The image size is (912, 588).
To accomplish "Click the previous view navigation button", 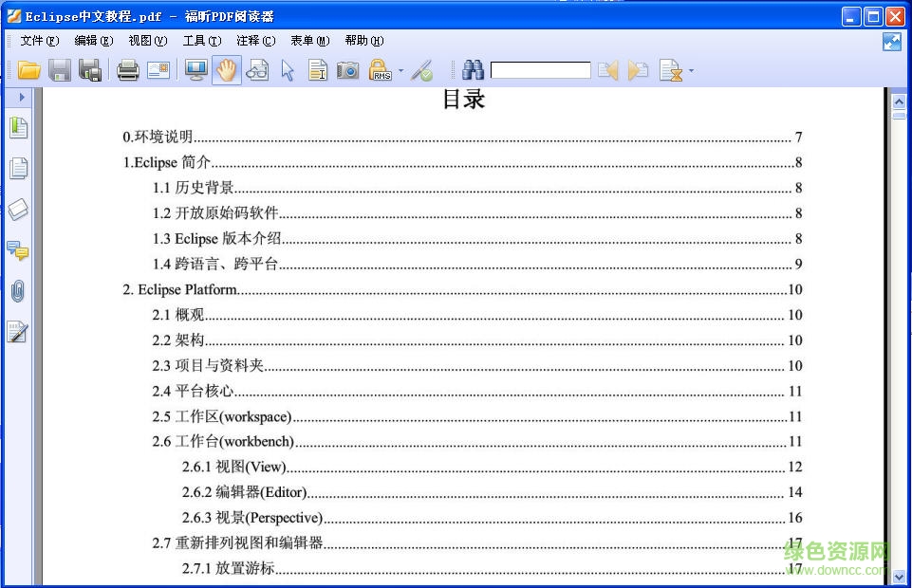I will 606,69.
